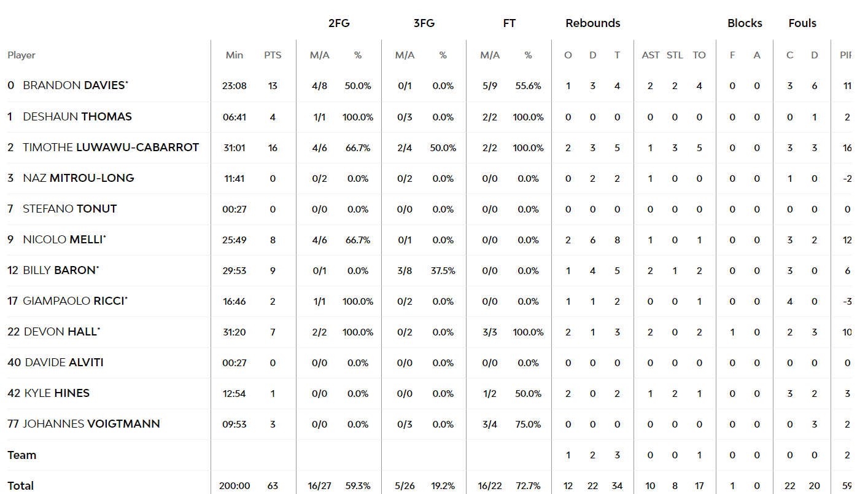Click the PTS column header

coord(273,55)
